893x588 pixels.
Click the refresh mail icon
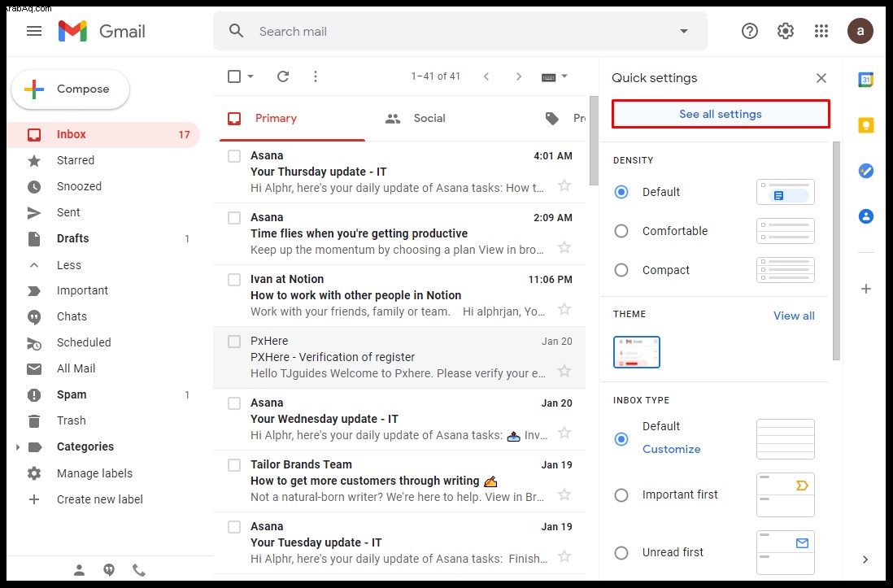(x=283, y=76)
